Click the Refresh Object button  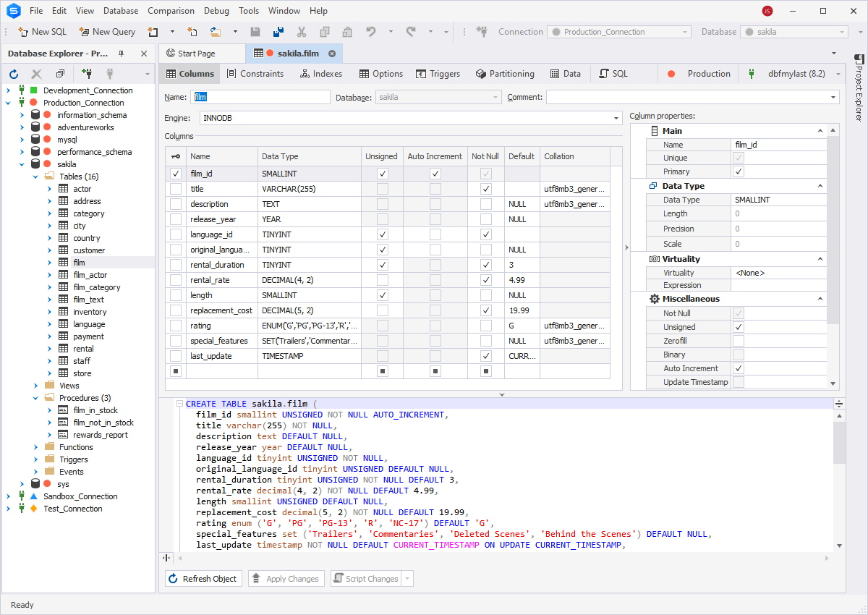point(203,578)
